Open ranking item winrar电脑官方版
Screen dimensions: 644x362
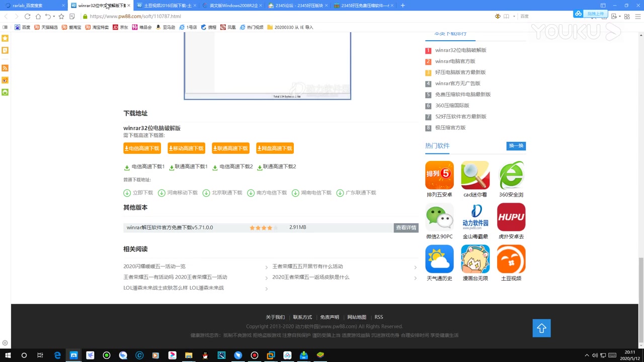click(455, 61)
